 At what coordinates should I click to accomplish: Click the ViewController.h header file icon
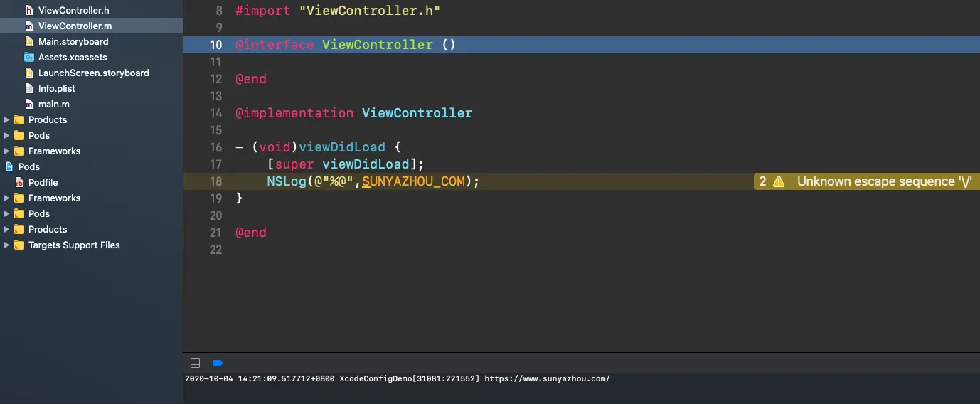[29, 11]
